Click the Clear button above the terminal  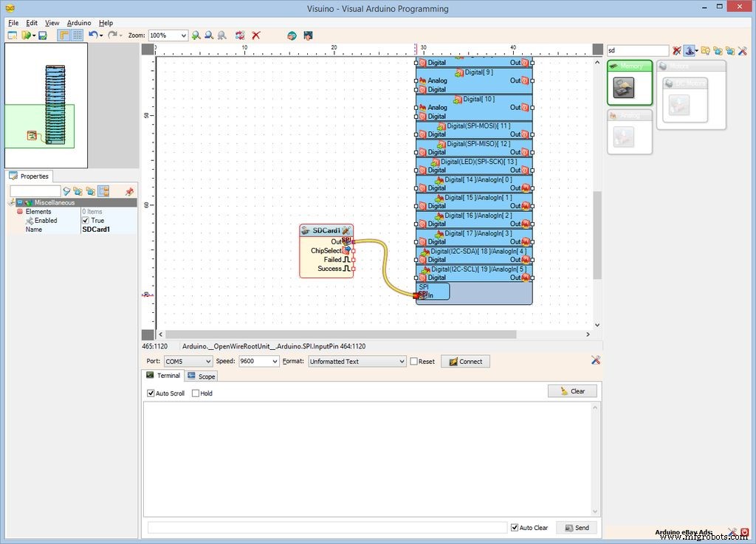pos(572,391)
